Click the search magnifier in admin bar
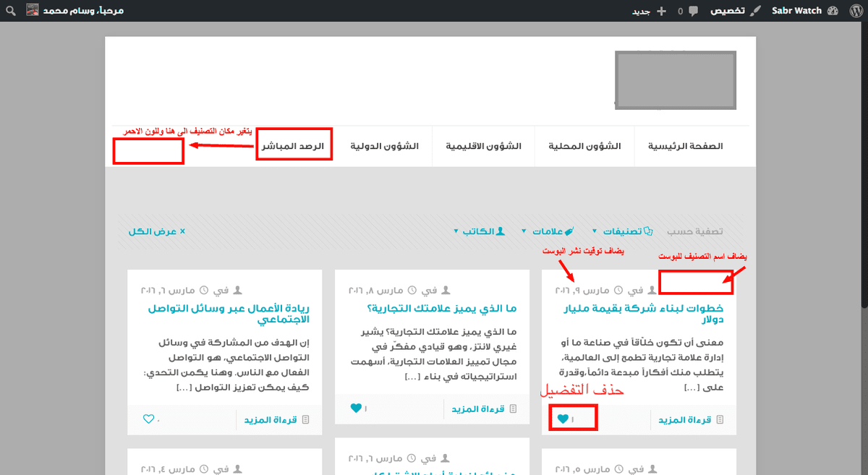The width and height of the screenshot is (868, 475). 10,11
